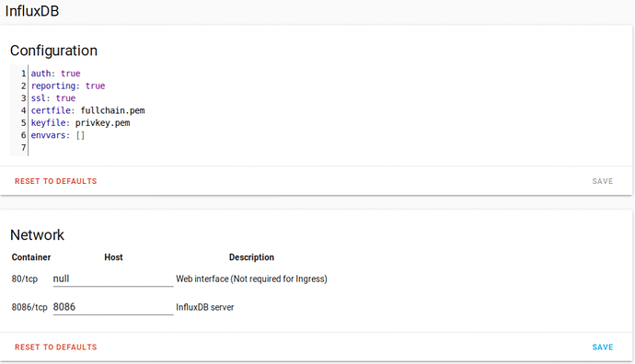Image resolution: width=635 pixels, height=364 pixels.
Task: Click the Configuration card heading
Action: 54,51
